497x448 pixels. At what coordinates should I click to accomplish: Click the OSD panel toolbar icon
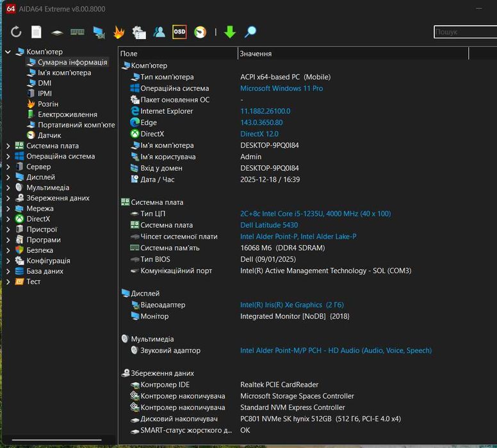(x=179, y=31)
